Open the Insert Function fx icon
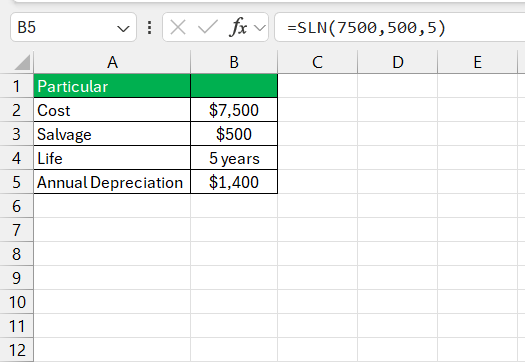 tap(238, 27)
